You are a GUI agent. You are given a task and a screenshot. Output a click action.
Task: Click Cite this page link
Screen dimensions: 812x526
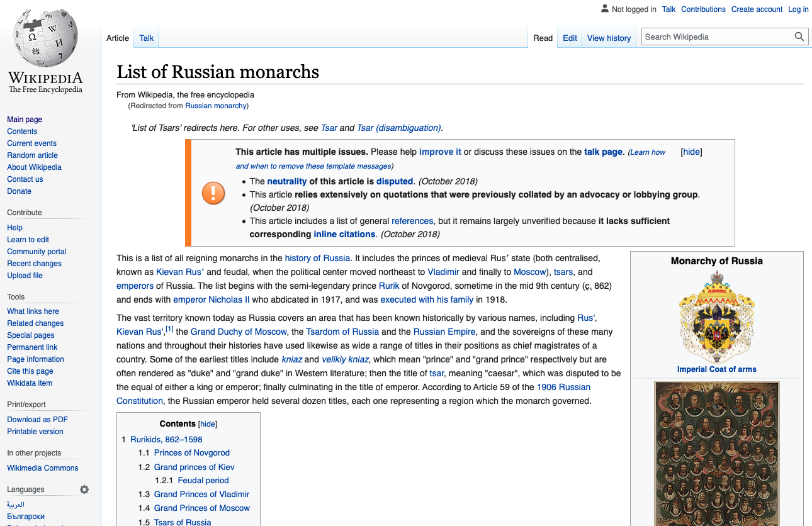pyautogui.click(x=30, y=371)
